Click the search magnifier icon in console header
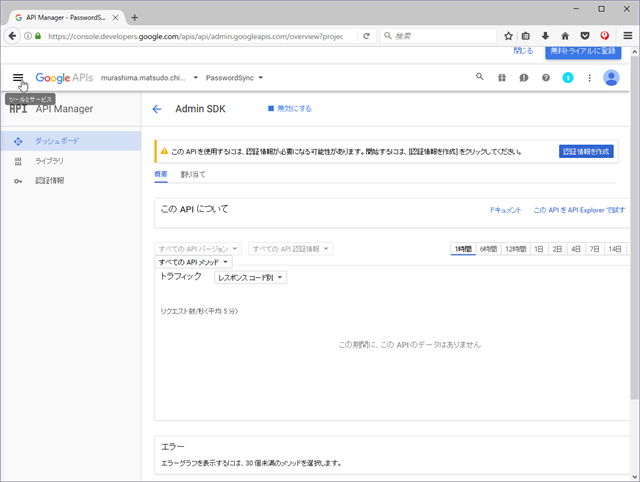This screenshot has height=482, width=640. [x=480, y=77]
